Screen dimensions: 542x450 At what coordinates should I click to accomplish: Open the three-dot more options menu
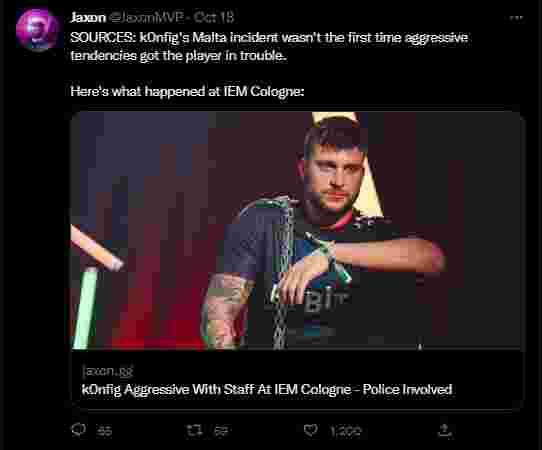[516, 18]
